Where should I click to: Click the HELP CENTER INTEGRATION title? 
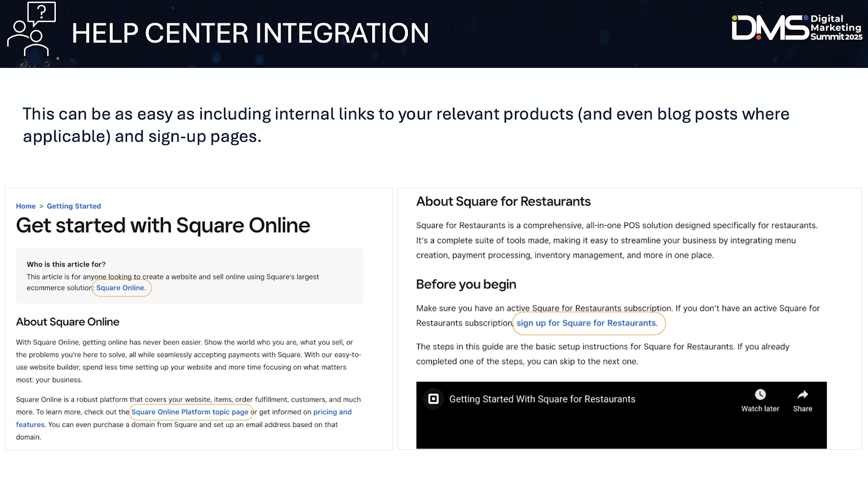[250, 33]
